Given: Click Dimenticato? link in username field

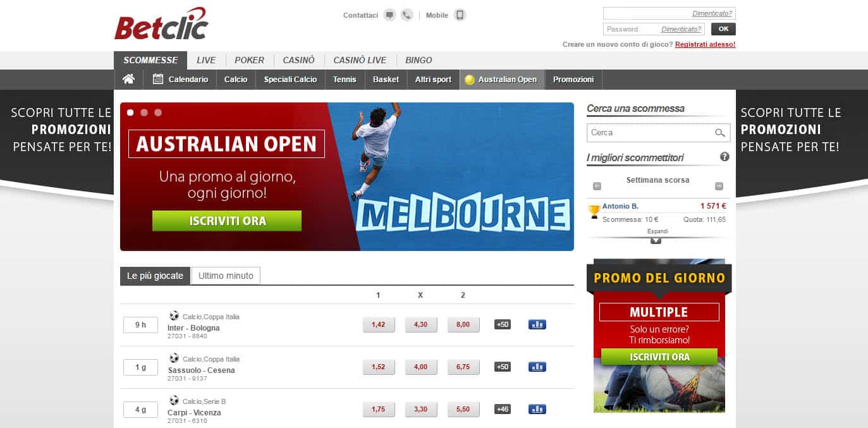Looking at the screenshot, I should [x=712, y=13].
